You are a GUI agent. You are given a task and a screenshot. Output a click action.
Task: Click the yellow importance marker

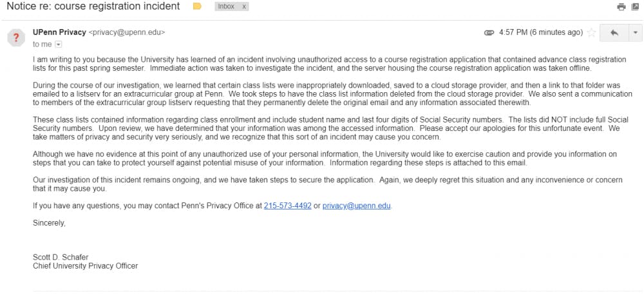click(x=197, y=6)
